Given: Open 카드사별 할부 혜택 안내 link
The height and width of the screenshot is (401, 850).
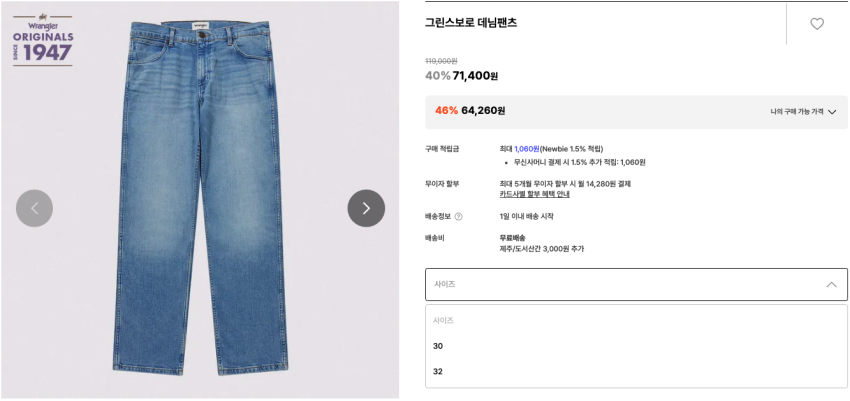Looking at the screenshot, I should tap(535, 194).
